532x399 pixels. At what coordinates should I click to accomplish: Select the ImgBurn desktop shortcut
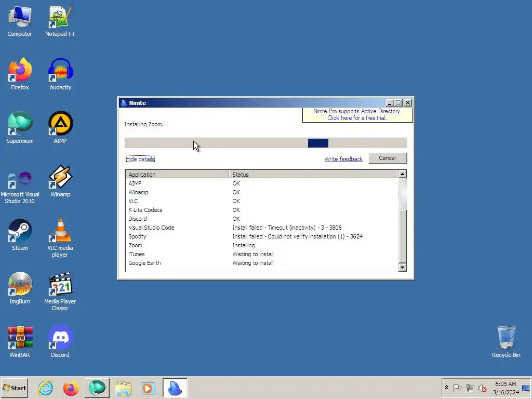20,288
